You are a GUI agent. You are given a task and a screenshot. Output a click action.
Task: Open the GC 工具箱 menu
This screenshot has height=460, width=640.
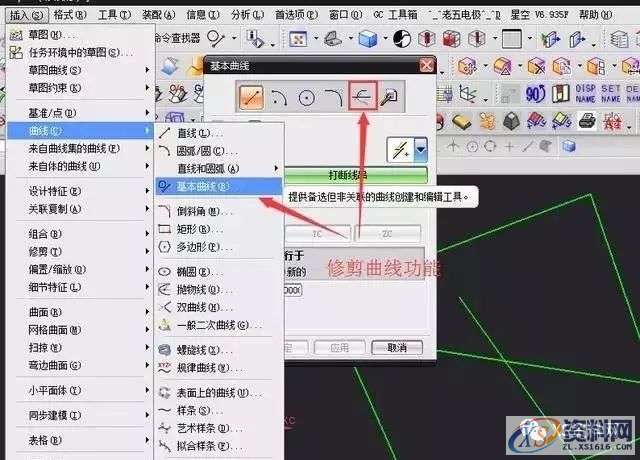pyautogui.click(x=395, y=15)
